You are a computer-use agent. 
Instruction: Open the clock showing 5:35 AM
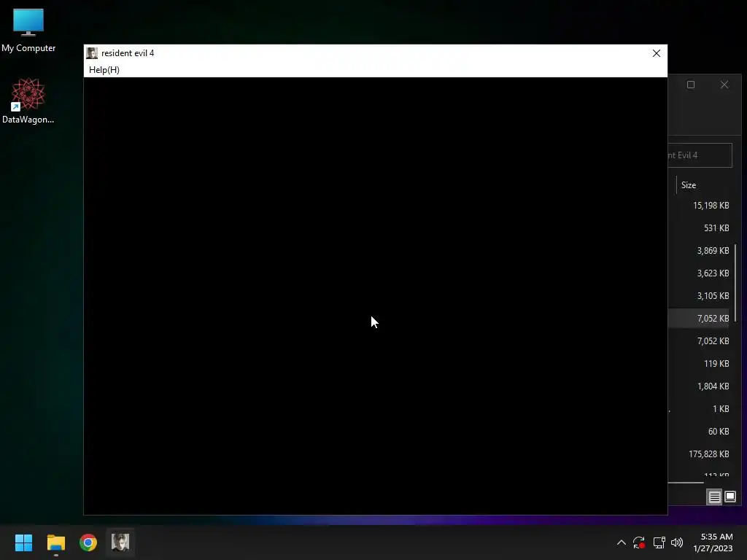tap(713, 542)
